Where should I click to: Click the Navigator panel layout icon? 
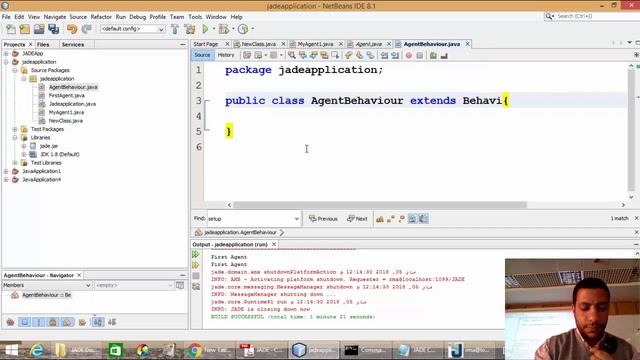(x=180, y=285)
